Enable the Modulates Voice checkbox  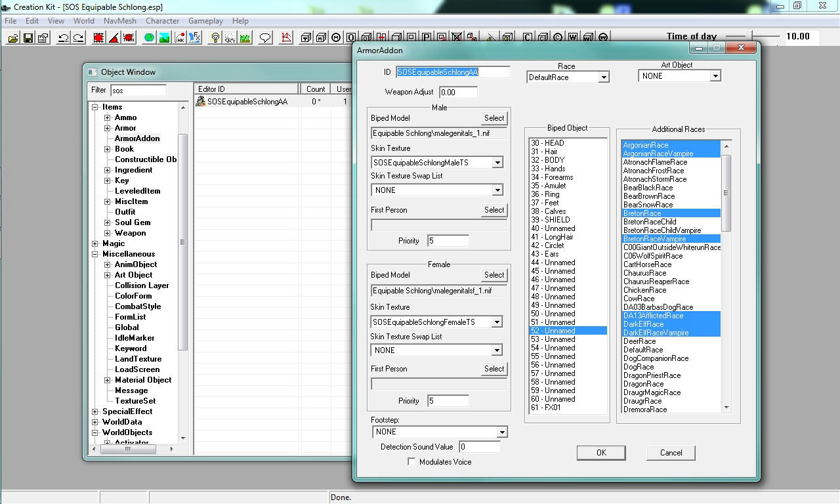pyautogui.click(x=411, y=462)
